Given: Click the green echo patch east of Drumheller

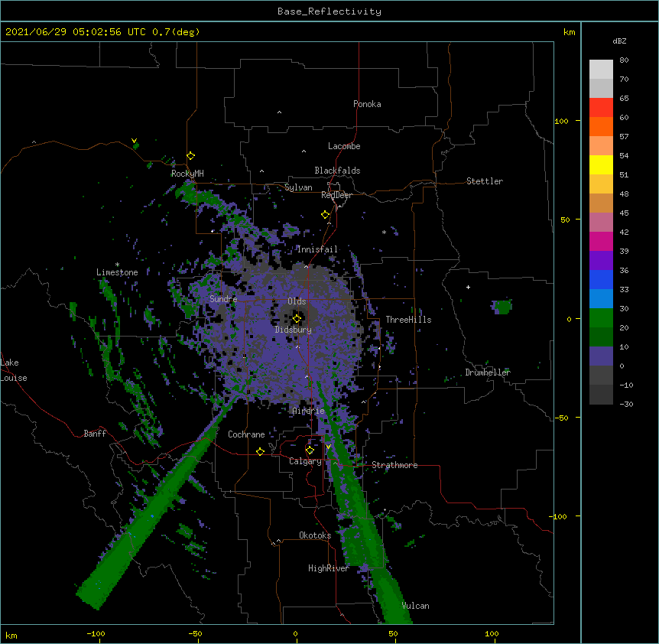Looking at the screenshot, I should point(502,307).
